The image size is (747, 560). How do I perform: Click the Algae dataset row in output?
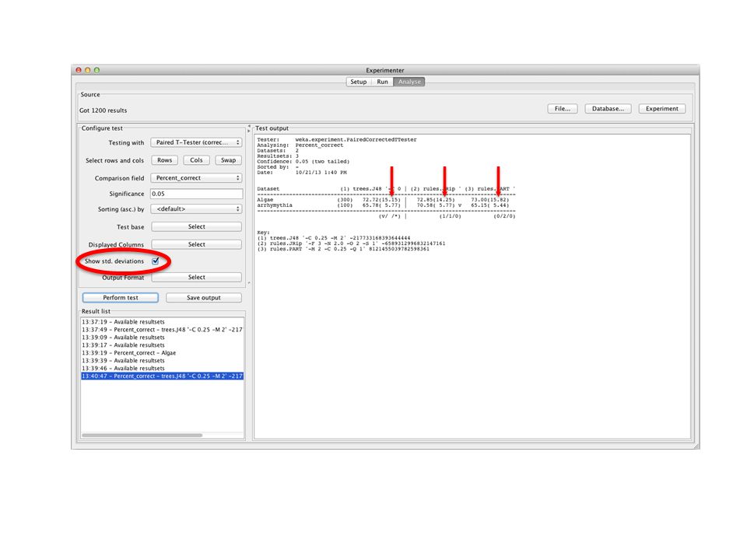pos(383,200)
